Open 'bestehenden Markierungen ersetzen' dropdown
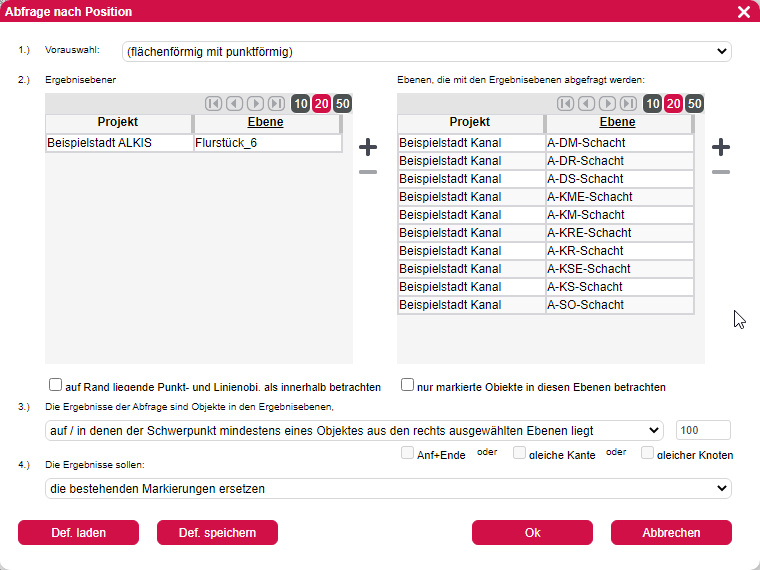Screen dimensions: 760x570 (x=388, y=488)
